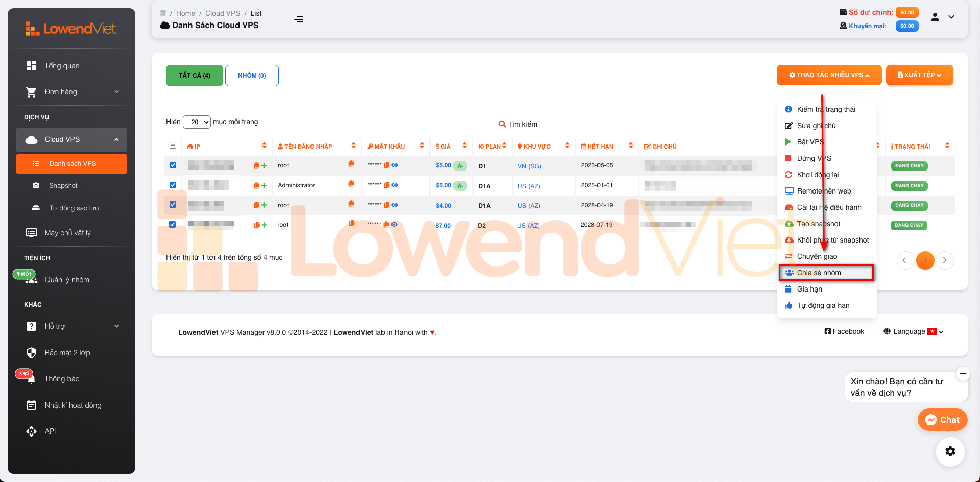Screen dimensions: 980x482
Task: Open the items-per-page dropdown
Action: coord(197,122)
